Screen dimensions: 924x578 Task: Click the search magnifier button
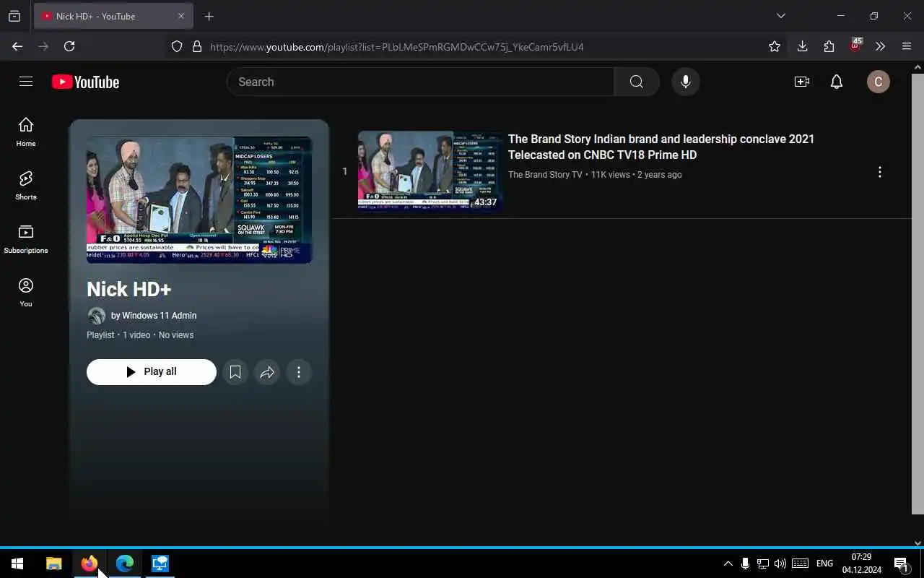(636, 82)
